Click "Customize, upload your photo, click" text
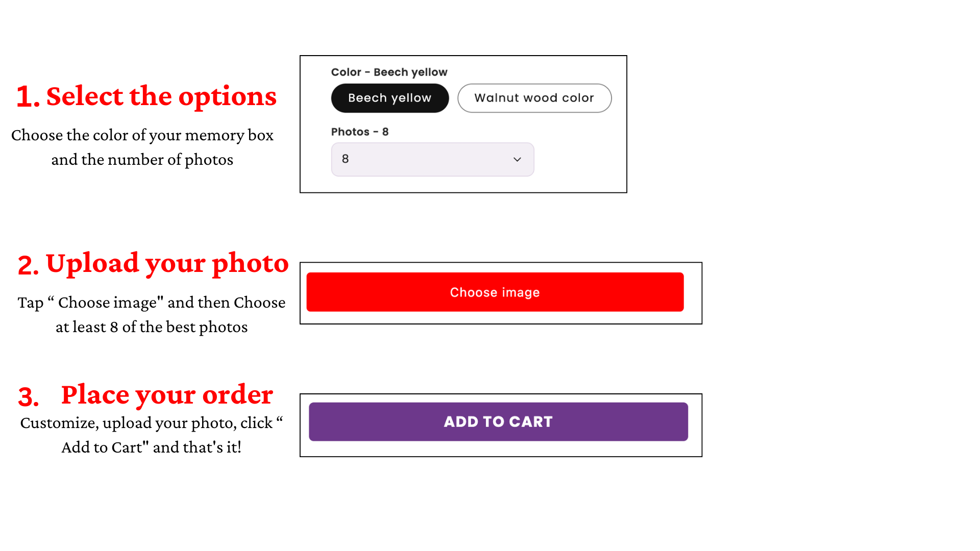 pyautogui.click(x=146, y=423)
